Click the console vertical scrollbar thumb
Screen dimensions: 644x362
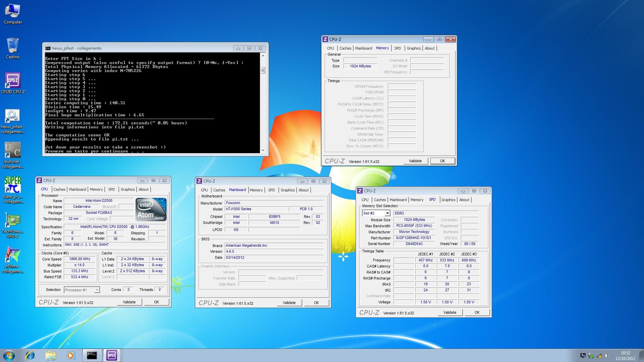263,70
